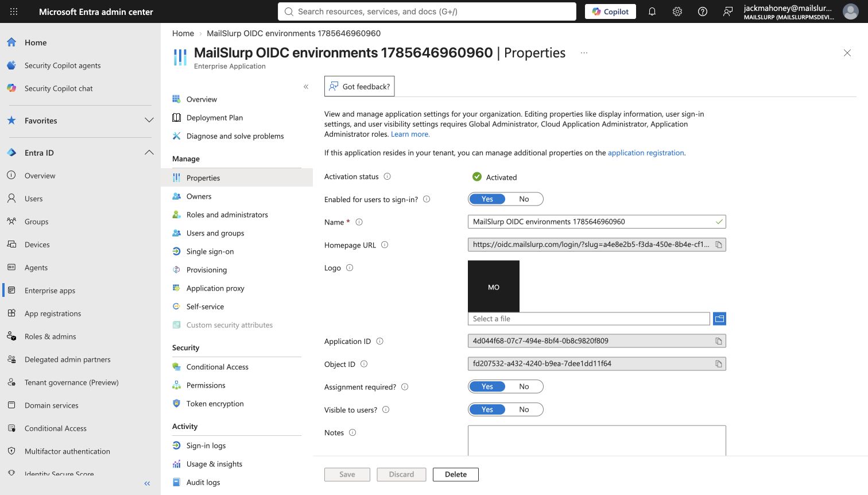868x495 pixels.
Task: Collapse the left sidebar navigation
Action: click(x=147, y=484)
